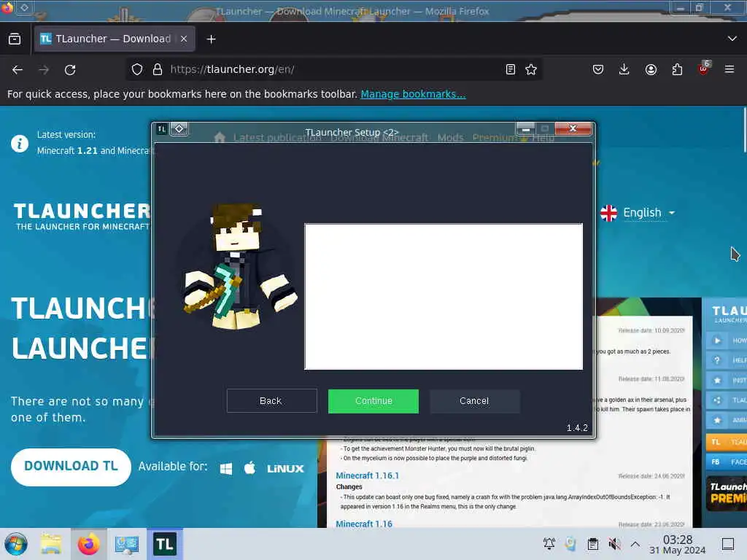This screenshot has height=560, width=747.
Task: Open Firefox tracking protection shield
Action: tap(137, 69)
